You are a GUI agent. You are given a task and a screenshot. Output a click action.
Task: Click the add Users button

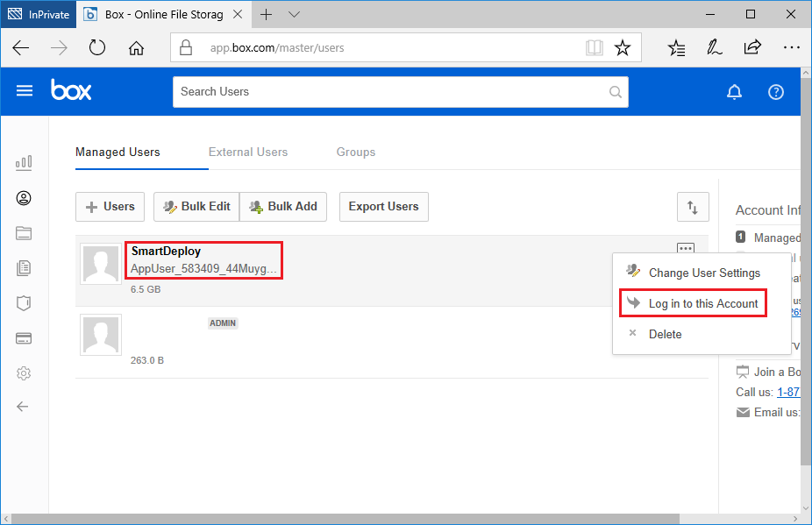[x=110, y=207]
